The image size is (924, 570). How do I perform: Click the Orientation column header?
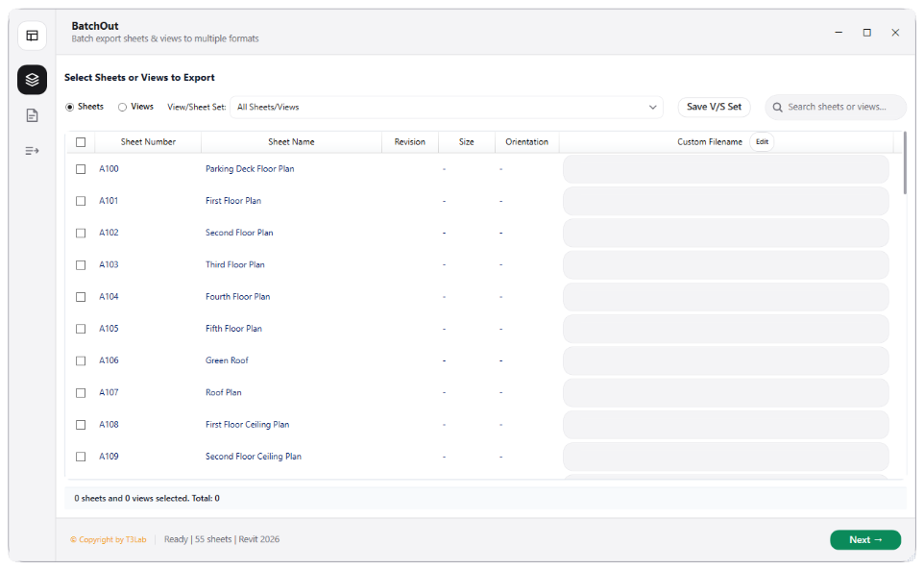(526, 142)
